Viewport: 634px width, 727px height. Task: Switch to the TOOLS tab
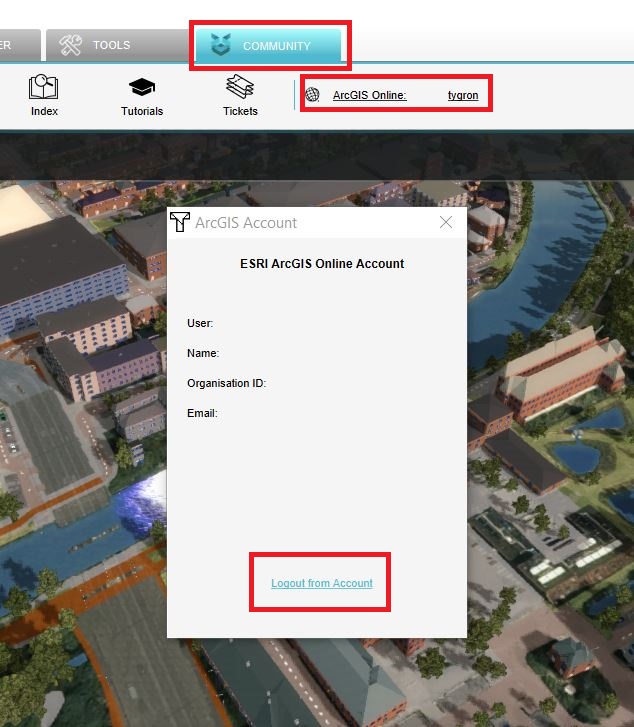(111, 45)
